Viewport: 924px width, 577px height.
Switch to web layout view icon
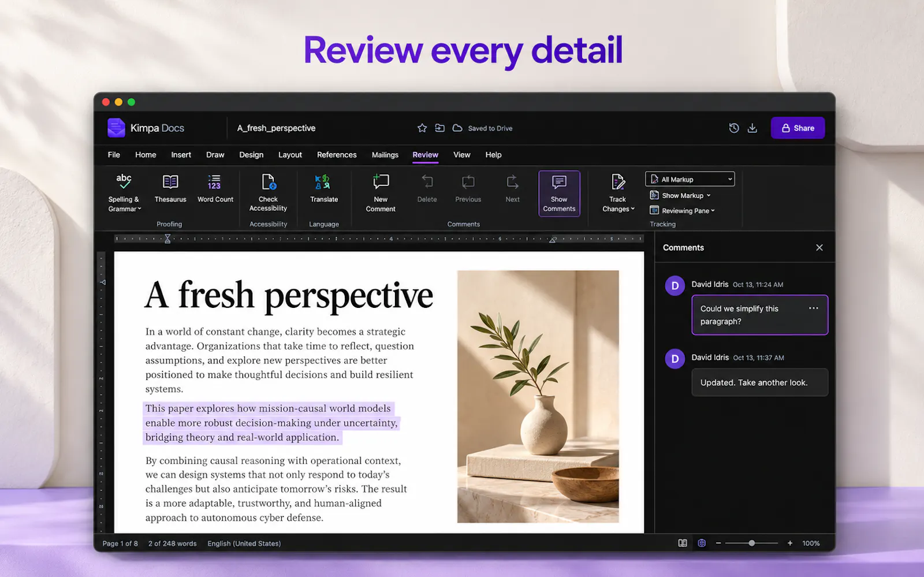click(702, 544)
